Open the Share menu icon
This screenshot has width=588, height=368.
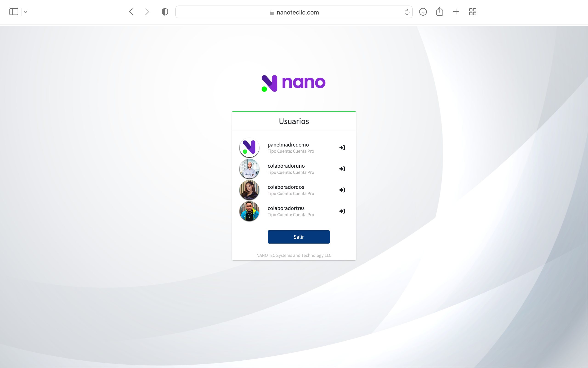(440, 11)
